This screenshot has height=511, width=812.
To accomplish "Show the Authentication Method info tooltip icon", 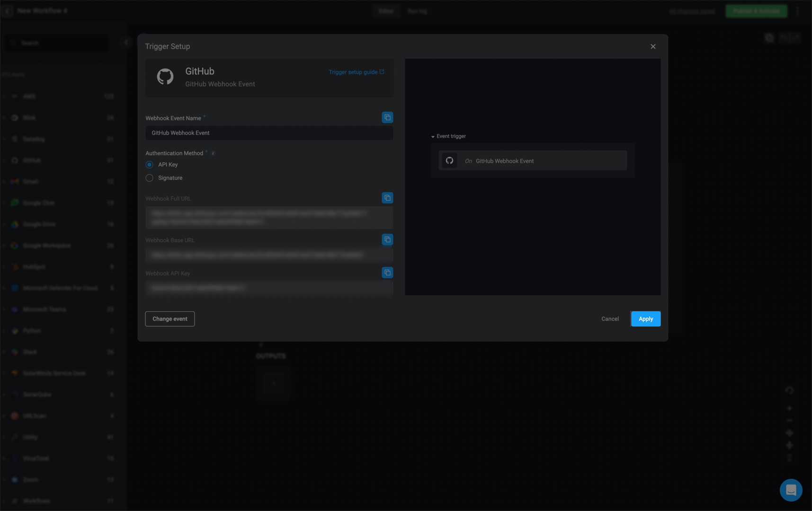I will [x=213, y=153].
